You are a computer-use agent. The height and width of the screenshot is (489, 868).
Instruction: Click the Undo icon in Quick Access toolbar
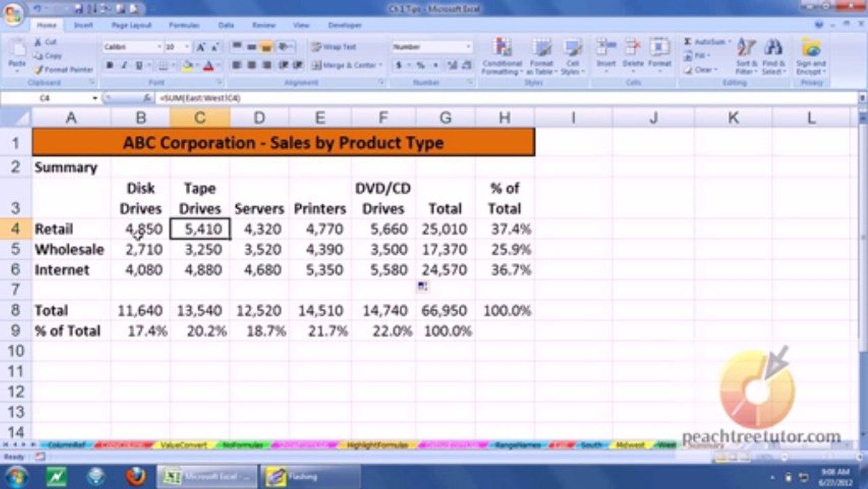[37, 8]
